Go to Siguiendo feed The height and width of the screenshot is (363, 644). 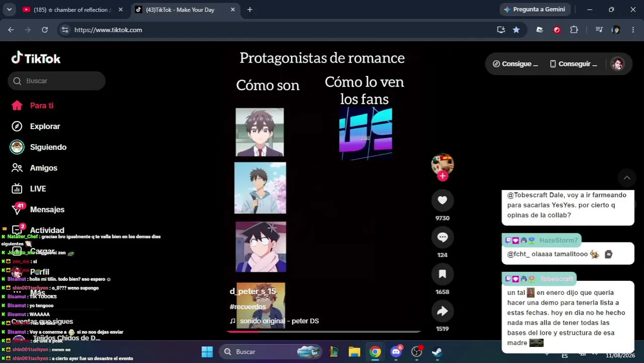(x=38, y=147)
